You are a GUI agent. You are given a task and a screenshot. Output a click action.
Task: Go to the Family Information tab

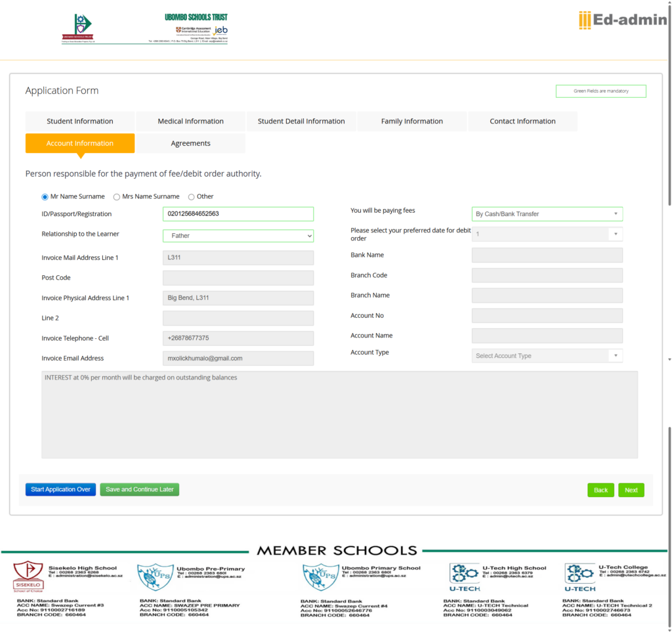[x=412, y=121]
